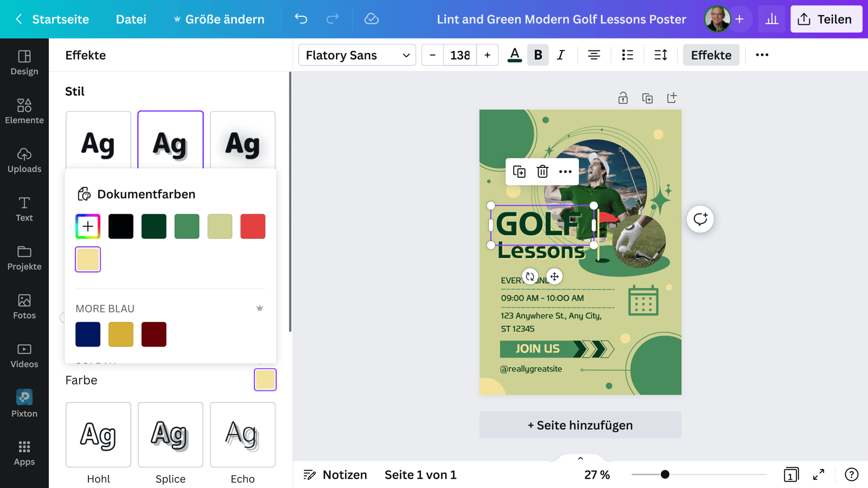Open the analytics bar chart icon
The width and height of the screenshot is (868, 488).
tap(771, 20)
